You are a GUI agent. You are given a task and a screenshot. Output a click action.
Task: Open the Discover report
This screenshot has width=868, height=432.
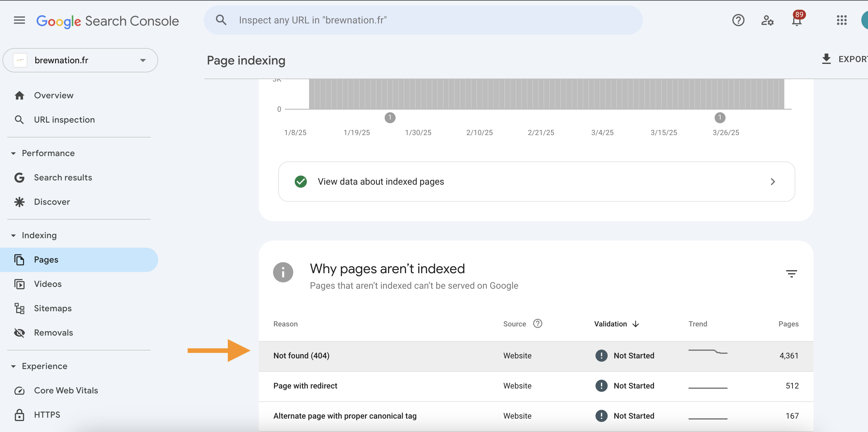coord(52,202)
